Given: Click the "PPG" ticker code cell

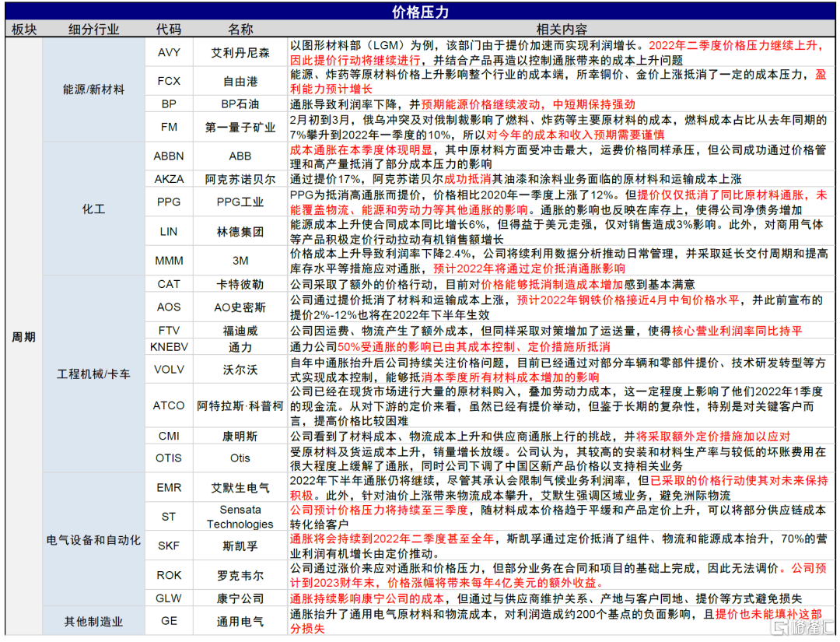Looking at the screenshot, I should pyautogui.click(x=169, y=202).
